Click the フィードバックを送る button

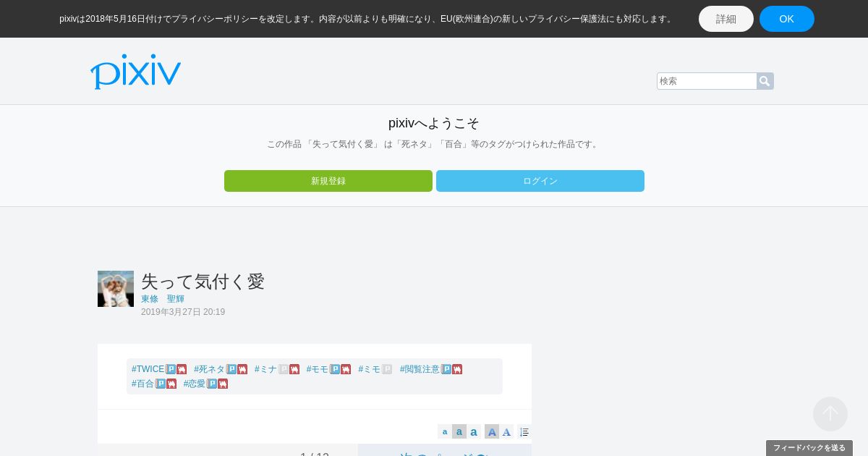tap(809, 448)
